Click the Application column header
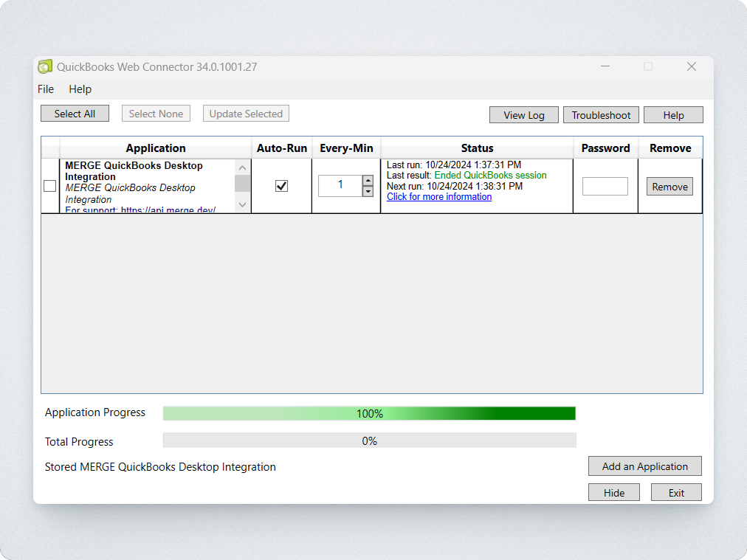This screenshot has width=747, height=560. click(156, 148)
